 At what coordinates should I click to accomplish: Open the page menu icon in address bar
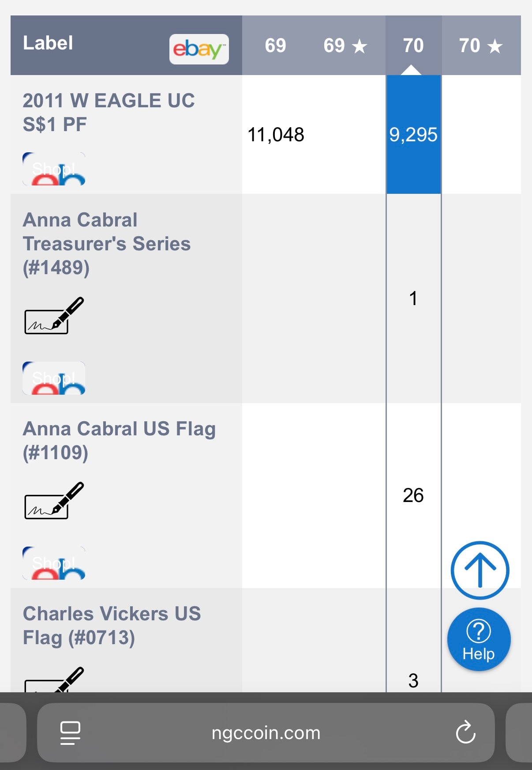pos(70,733)
